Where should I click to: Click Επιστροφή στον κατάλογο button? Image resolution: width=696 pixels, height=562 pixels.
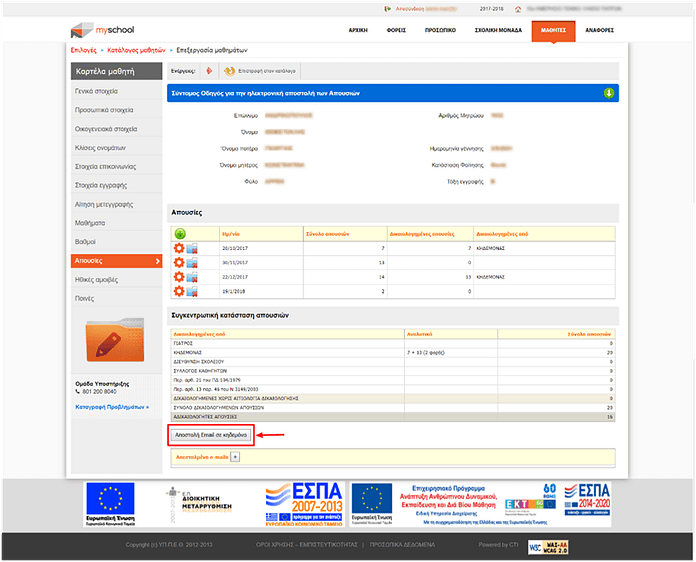pos(256,71)
